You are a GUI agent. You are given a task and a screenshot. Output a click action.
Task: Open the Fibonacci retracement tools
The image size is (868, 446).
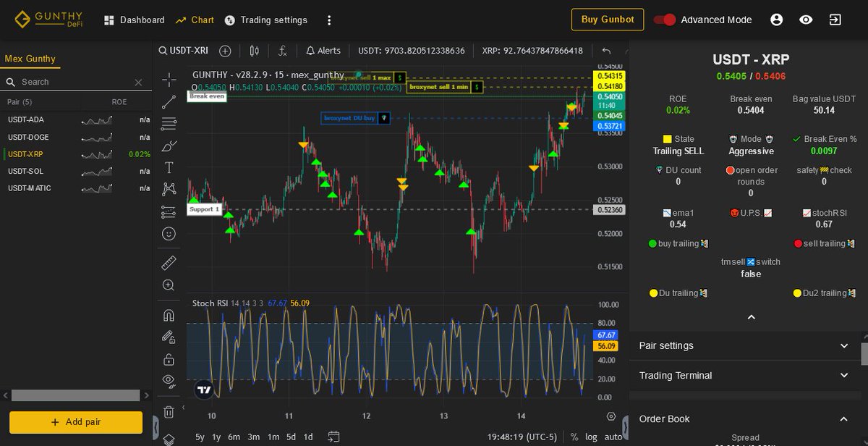pos(169,124)
